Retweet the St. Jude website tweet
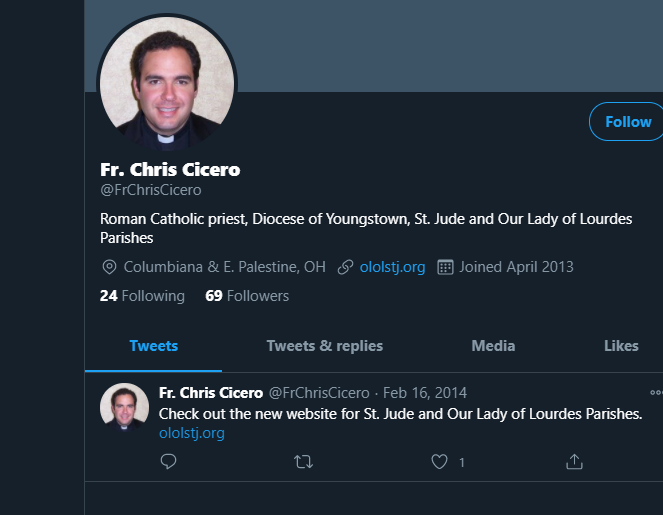This screenshot has width=663, height=515. 303,461
